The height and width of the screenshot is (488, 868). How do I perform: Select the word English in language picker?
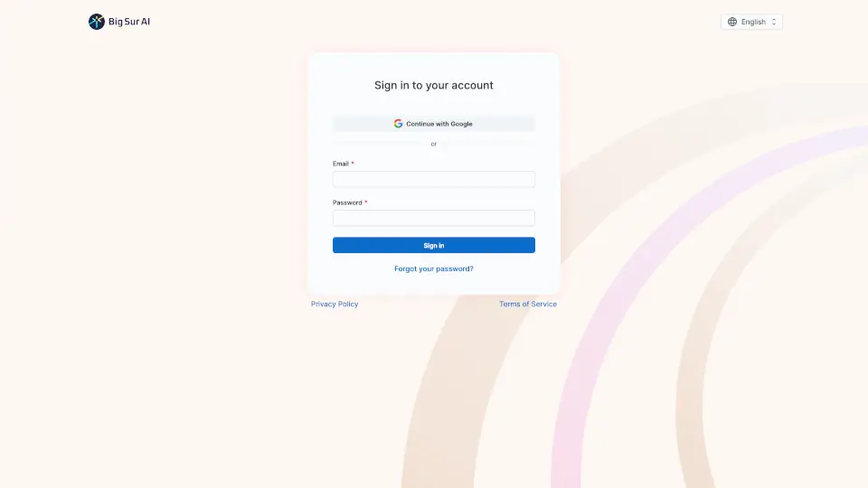753,22
